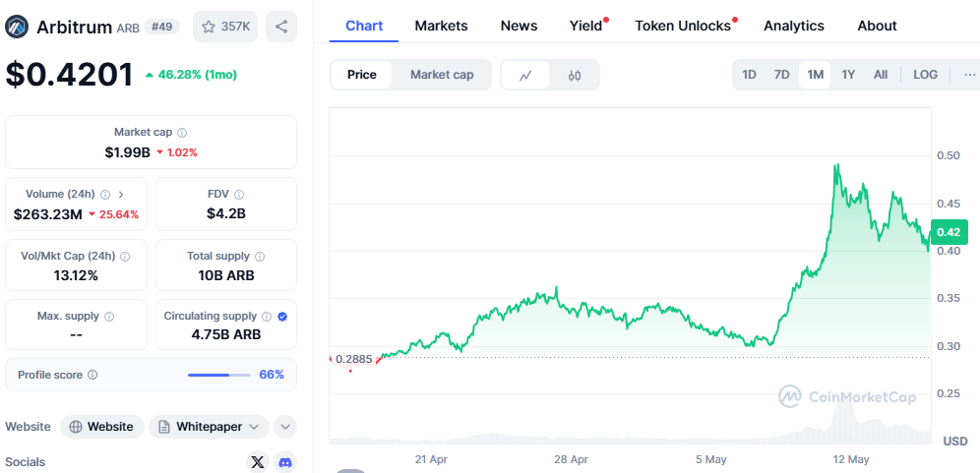The width and height of the screenshot is (980, 473).
Task: Open the Yield tab
Action: (x=586, y=27)
